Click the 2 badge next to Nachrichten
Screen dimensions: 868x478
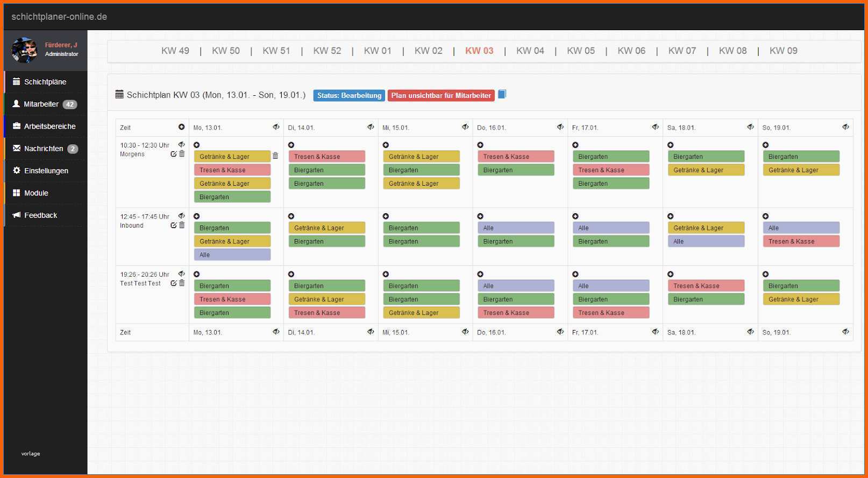coord(73,149)
